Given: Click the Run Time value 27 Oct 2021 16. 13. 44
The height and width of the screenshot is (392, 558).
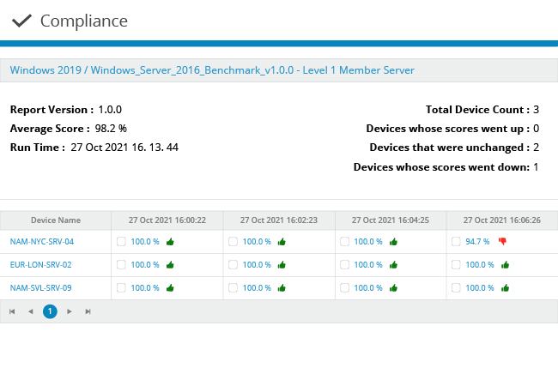Looking at the screenshot, I should [x=124, y=148].
